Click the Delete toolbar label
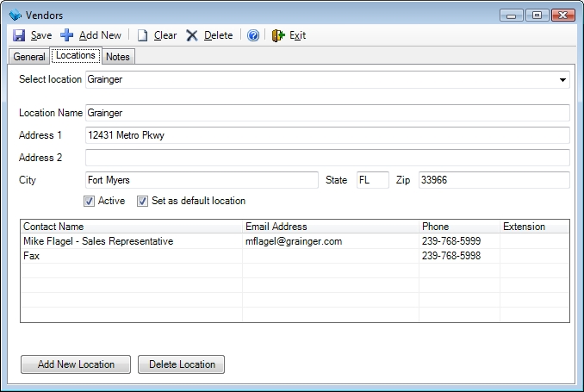The width and height of the screenshot is (584, 392). (218, 35)
